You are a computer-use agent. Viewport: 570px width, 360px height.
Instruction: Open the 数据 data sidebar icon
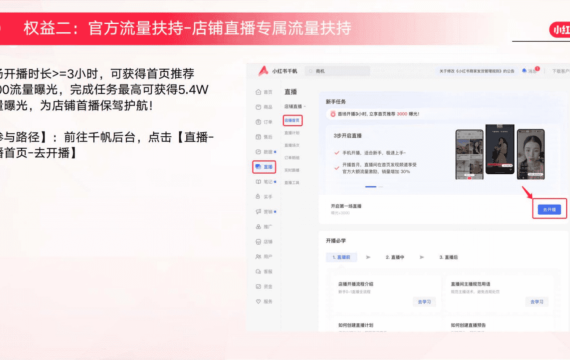[258, 152]
